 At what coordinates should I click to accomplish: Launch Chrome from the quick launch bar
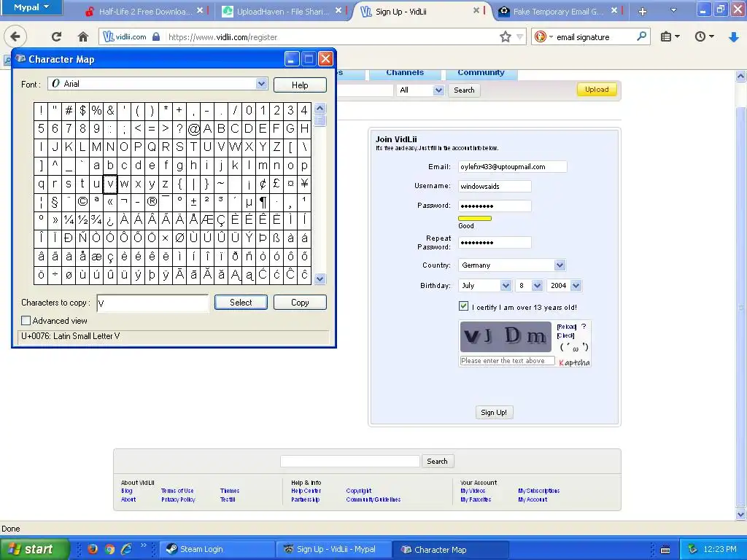109,549
